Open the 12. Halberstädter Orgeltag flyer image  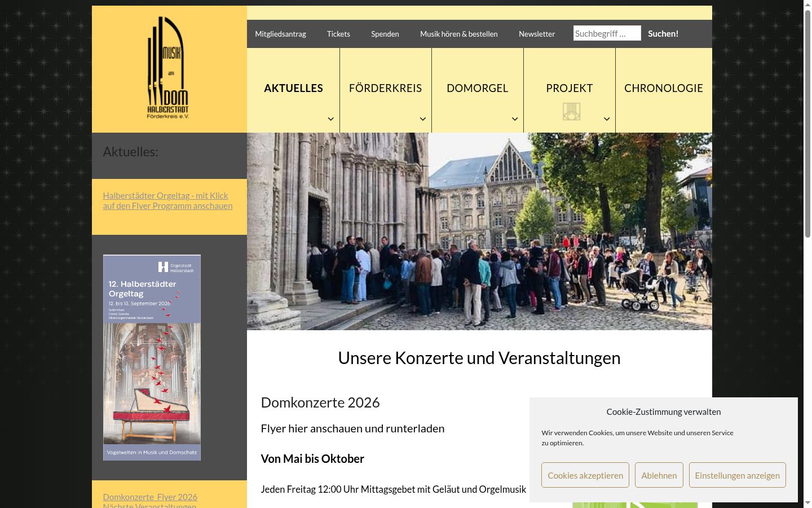(152, 357)
